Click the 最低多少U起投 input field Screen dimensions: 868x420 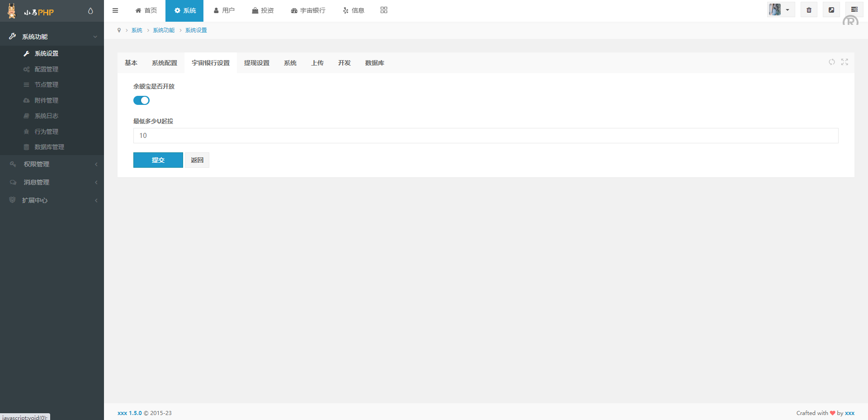tap(486, 136)
